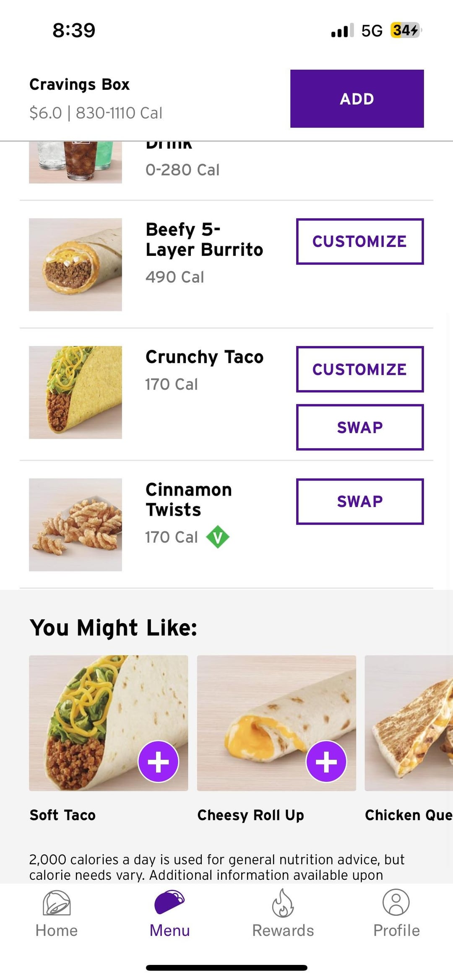Image resolution: width=453 pixels, height=980 pixels.
Task: Select the Cheesy Roll Up label
Action: tap(250, 815)
